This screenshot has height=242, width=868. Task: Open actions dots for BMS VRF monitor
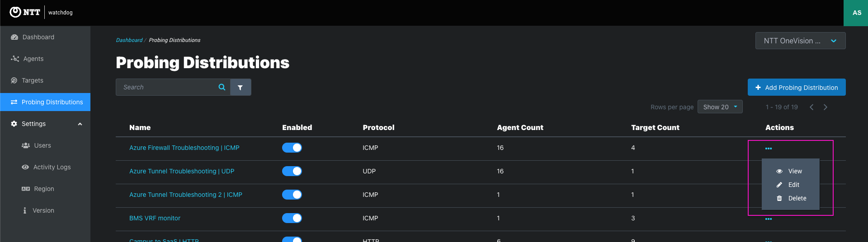point(769,219)
